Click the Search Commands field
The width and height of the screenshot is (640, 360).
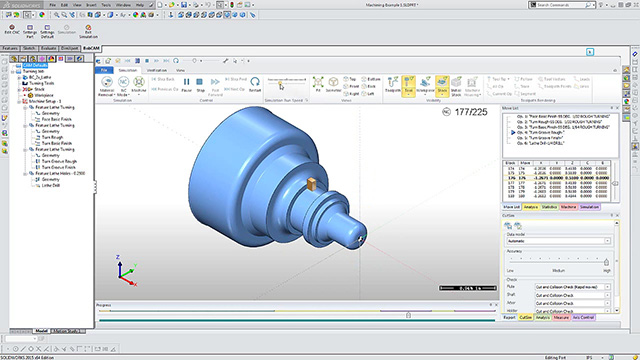pos(561,5)
